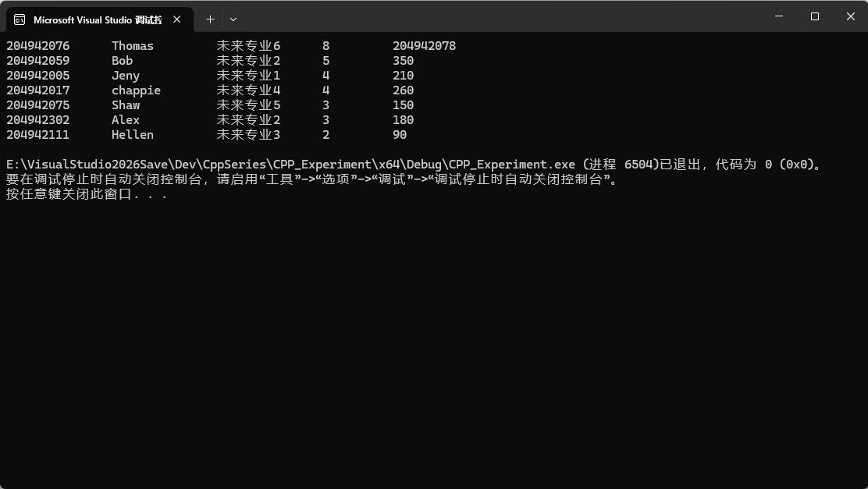Image resolution: width=868 pixels, height=489 pixels.
Task: Click 未来专业5 in Shaw row
Action: click(x=248, y=105)
